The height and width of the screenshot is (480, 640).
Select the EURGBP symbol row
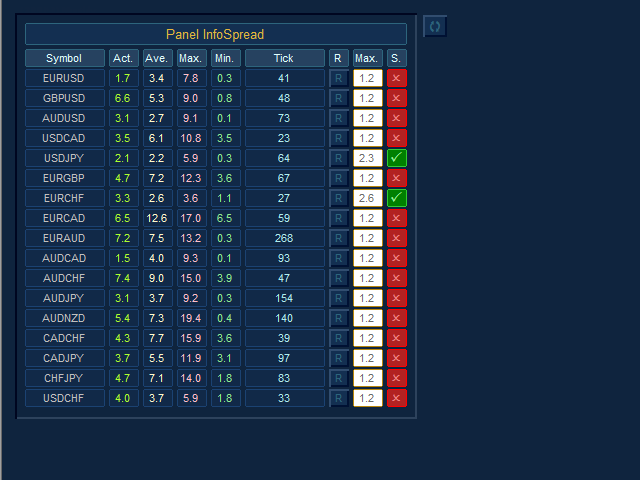(64, 178)
